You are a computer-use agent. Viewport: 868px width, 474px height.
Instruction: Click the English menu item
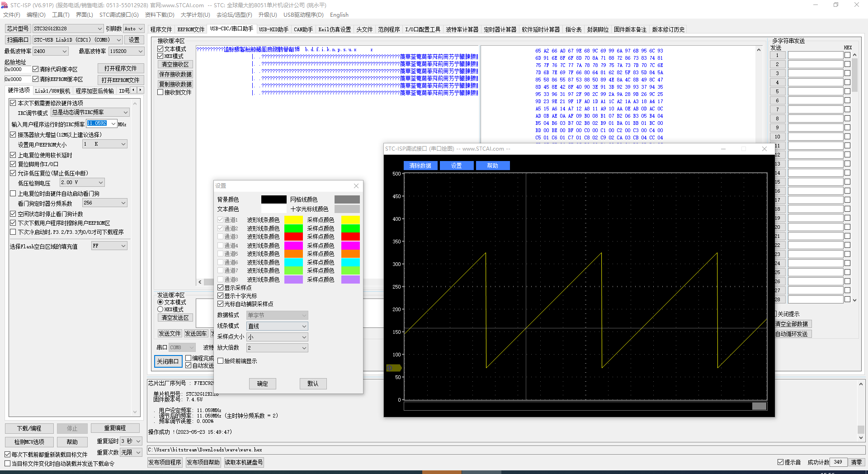pos(339,15)
